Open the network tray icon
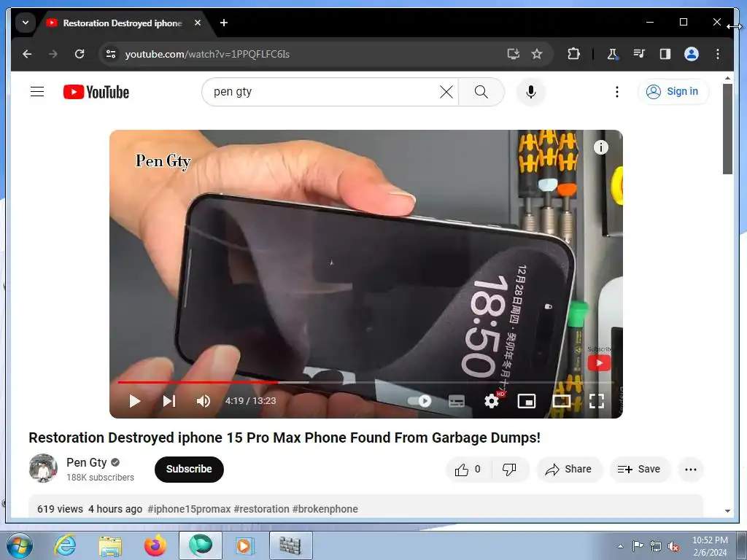The height and width of the screenshot is (560, 747). point(656,546)
